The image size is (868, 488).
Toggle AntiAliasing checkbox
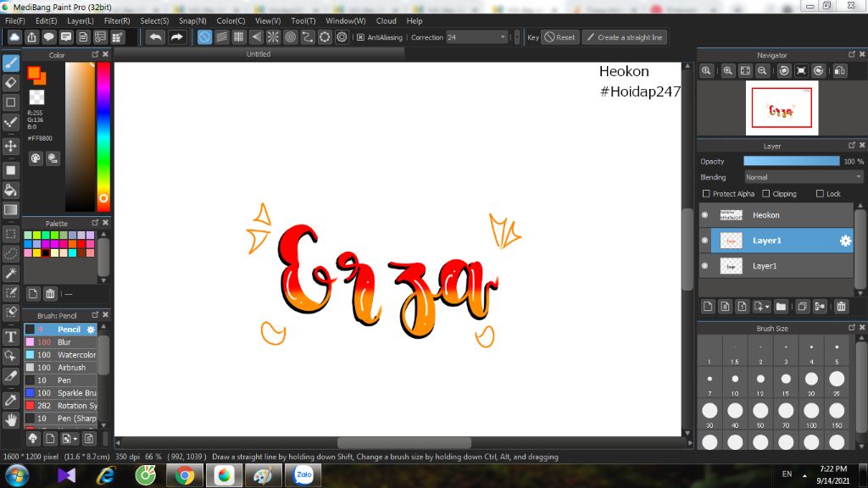click(360, 37)
